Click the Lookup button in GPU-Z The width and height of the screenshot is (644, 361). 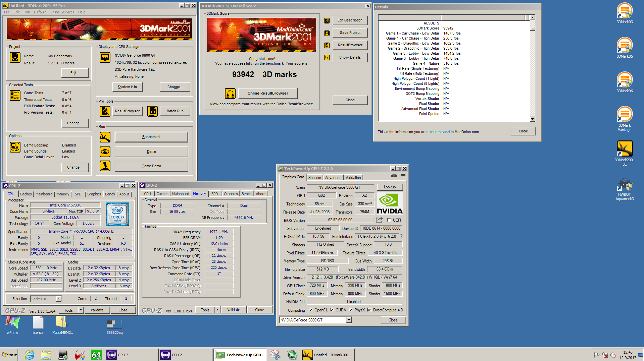pos(390,187)
